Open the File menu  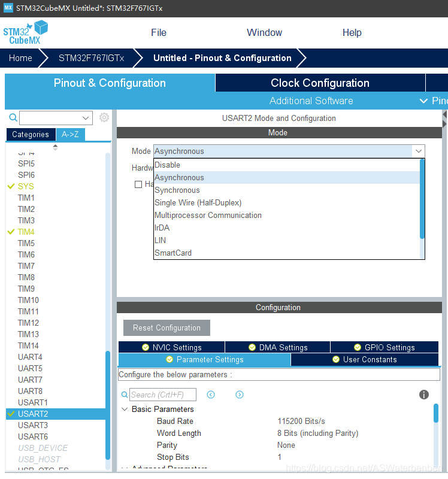(x=159, y=32)
